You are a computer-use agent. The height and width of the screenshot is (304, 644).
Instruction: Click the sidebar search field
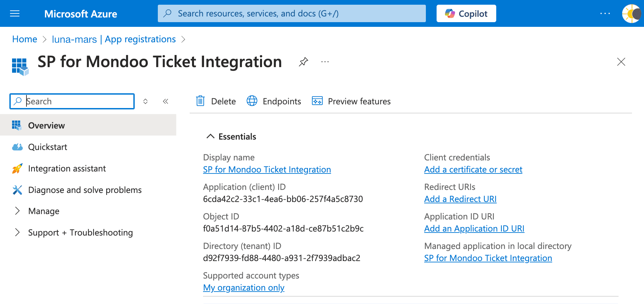pos(72,101)
